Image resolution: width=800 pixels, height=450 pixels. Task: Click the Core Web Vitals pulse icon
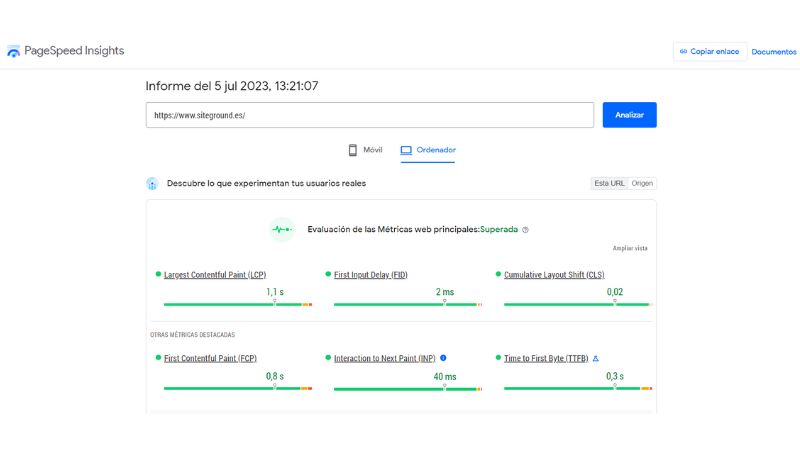coord(282,230)
